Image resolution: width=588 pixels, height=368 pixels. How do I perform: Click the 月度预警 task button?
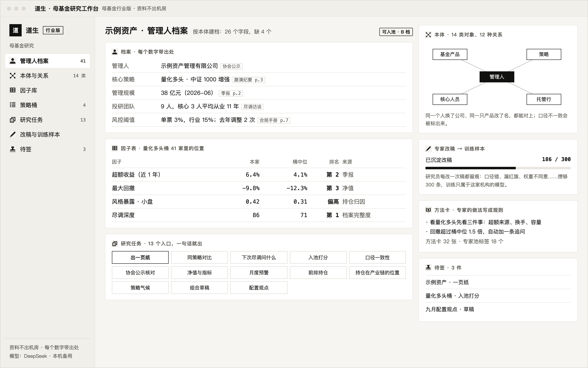[259, 273]
